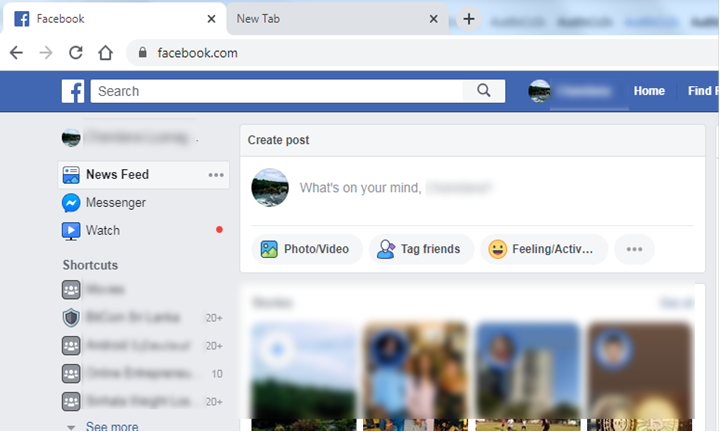
Task: Open the profile avatar in left sidebar
Action: 71,137
